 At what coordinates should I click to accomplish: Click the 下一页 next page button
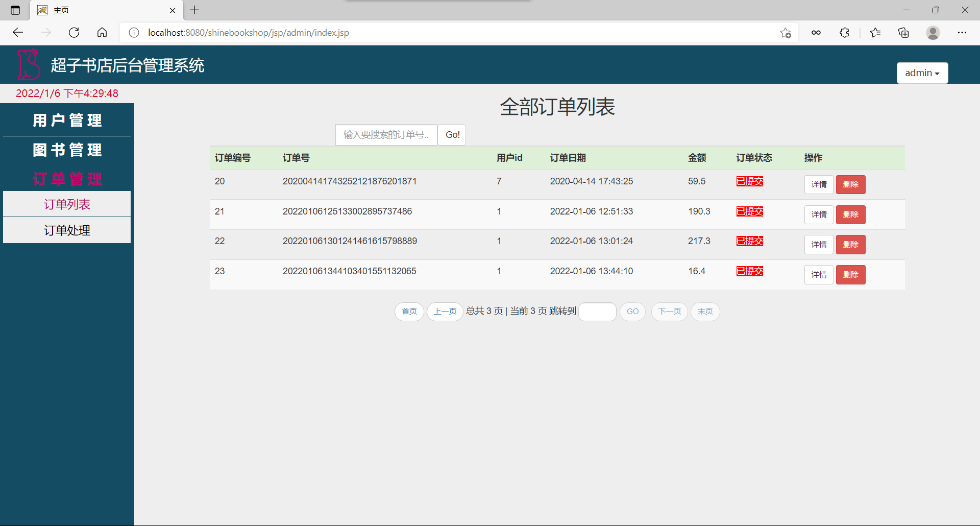click(x=670, y=312)
